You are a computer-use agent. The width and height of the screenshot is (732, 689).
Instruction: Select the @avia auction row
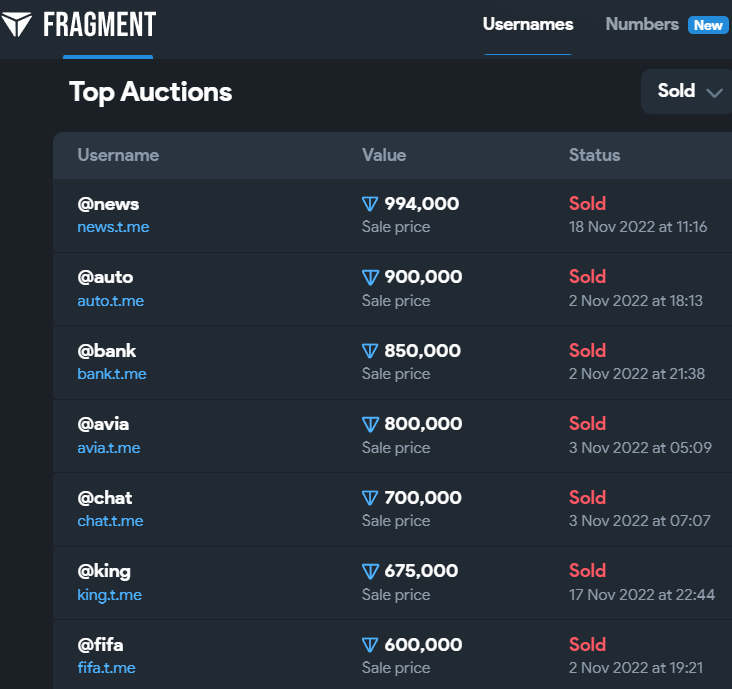click(x=392, y=436)
